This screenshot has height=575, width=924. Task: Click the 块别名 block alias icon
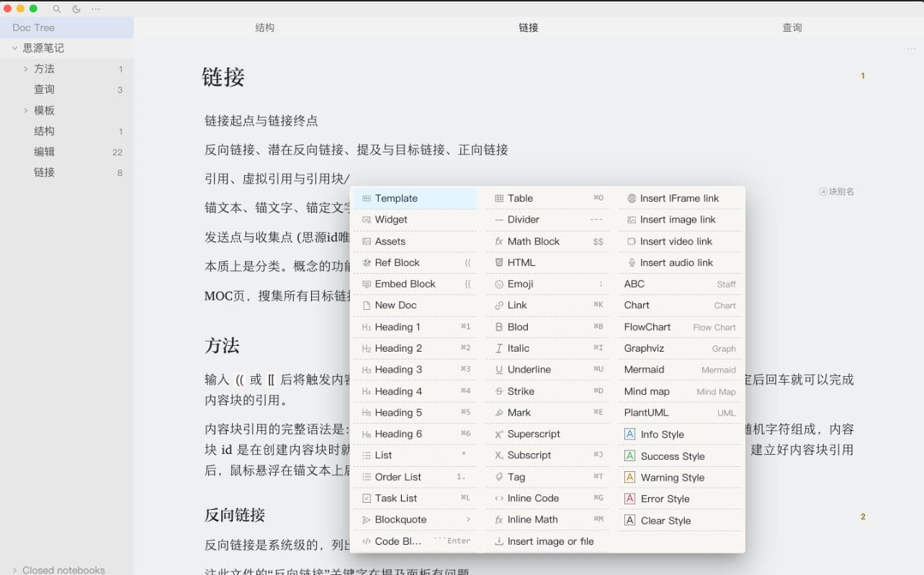pos(825,191)
